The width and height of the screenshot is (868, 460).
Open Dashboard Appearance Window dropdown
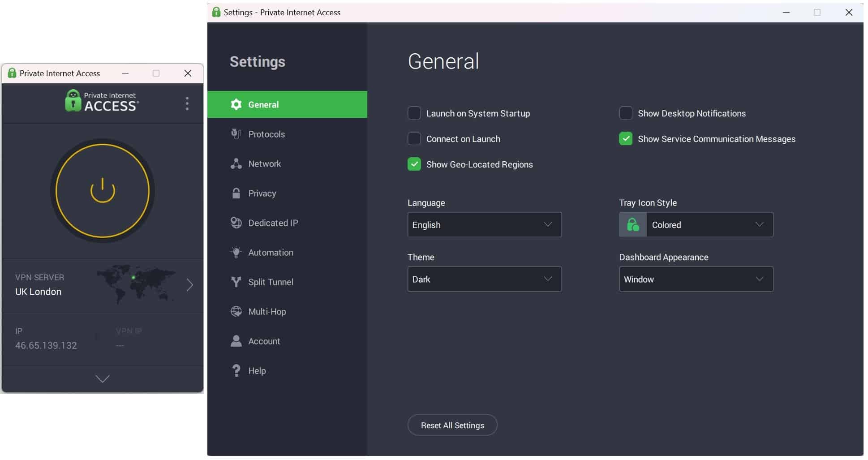(x=696, y=279)
